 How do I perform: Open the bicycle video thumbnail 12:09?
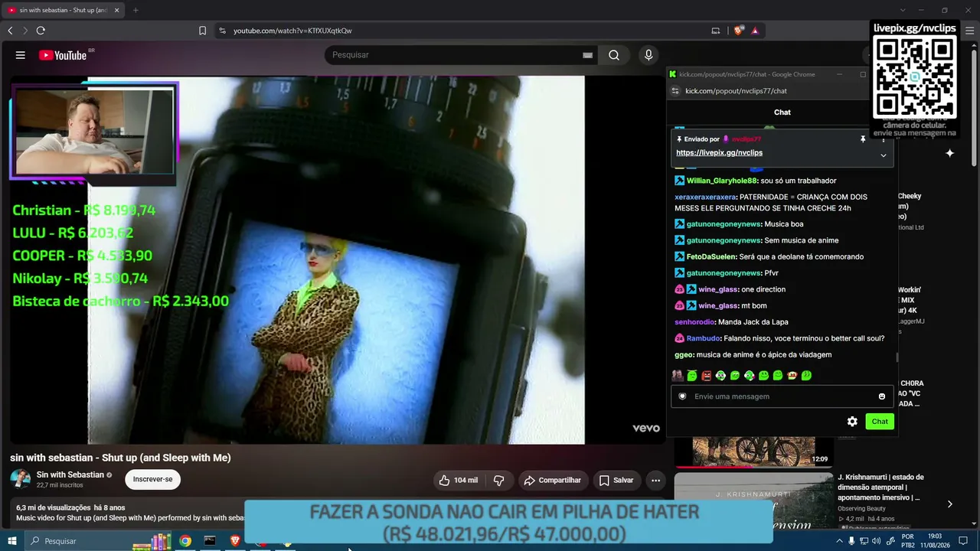(x=753, y=452)
